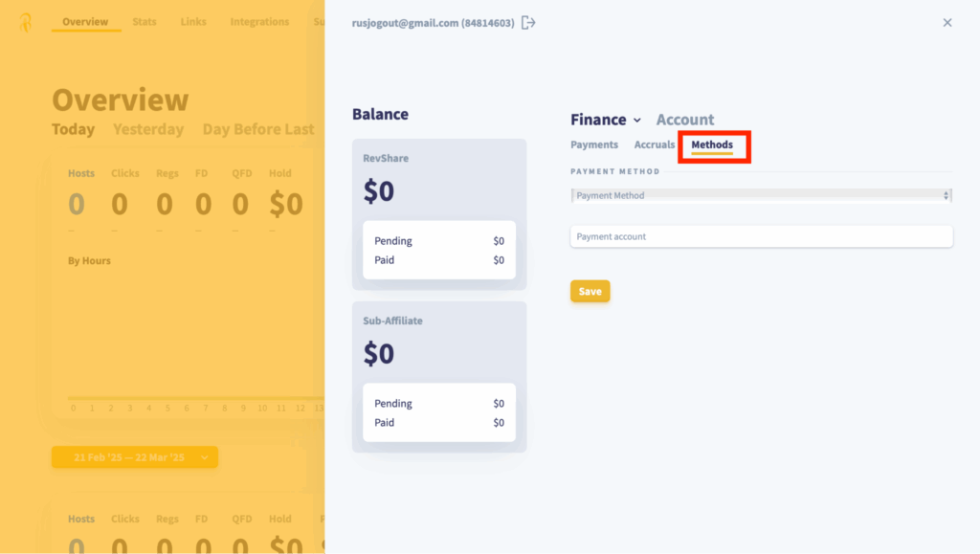Viewport: 980px width, 554px height.
Task: Open the Account section heading
Action: (x=685, y=120)
